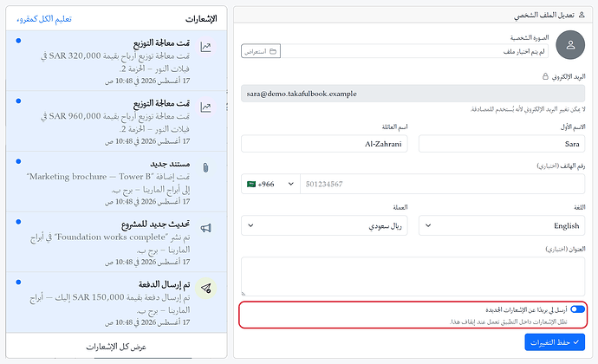Click chart icon of SAR 320,000 distribution notification

tap(206, 47)
